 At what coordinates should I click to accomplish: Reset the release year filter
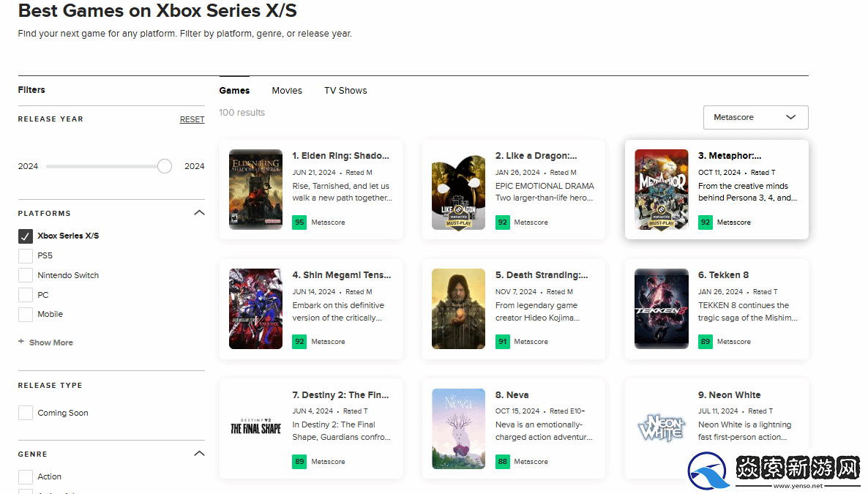click(192, 119)
